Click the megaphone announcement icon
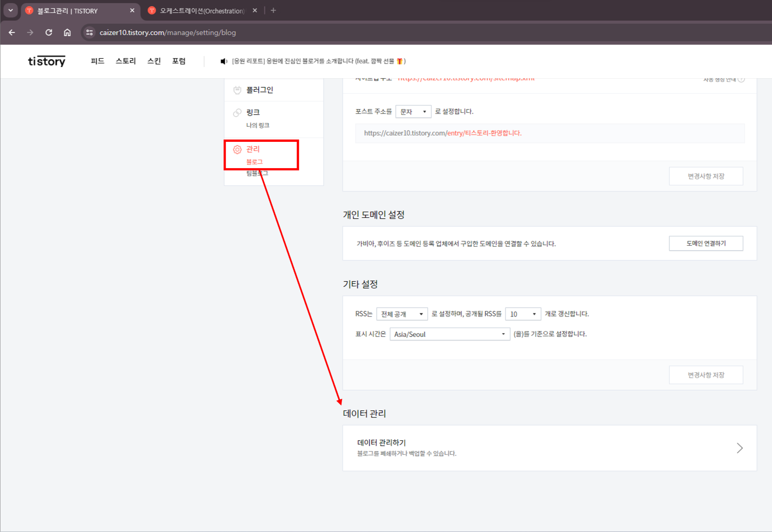 pos(224,61)
